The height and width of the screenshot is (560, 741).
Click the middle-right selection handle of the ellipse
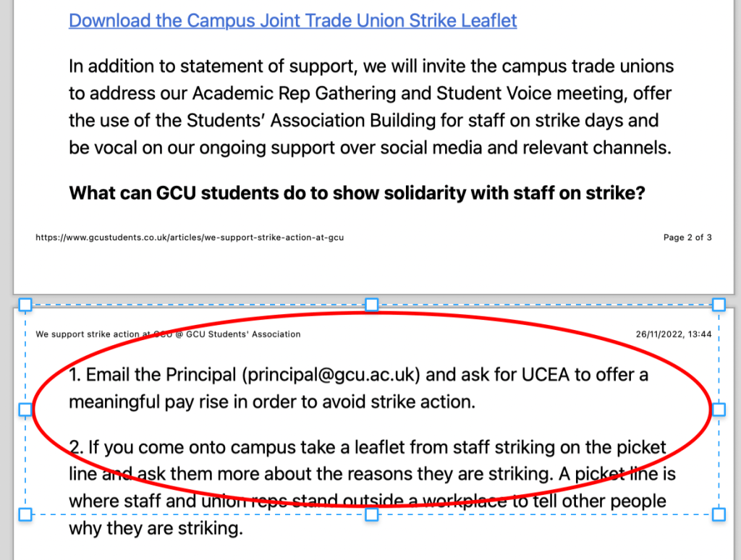pyautogui.click(x=719, y=410)
